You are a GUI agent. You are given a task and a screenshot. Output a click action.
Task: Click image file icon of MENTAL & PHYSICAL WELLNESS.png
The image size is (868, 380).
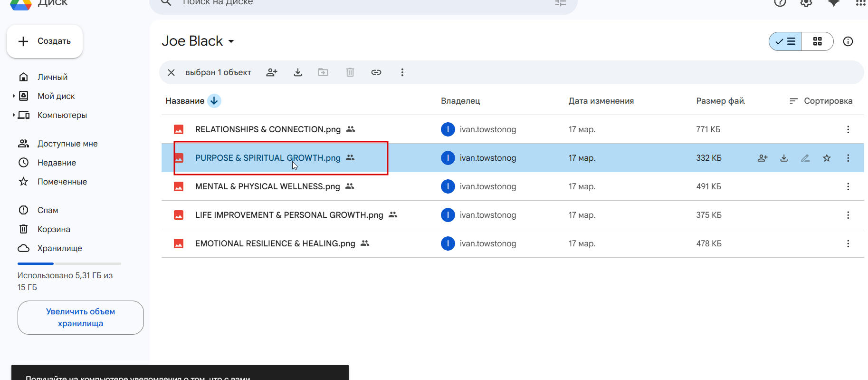[x=179, y=186]
